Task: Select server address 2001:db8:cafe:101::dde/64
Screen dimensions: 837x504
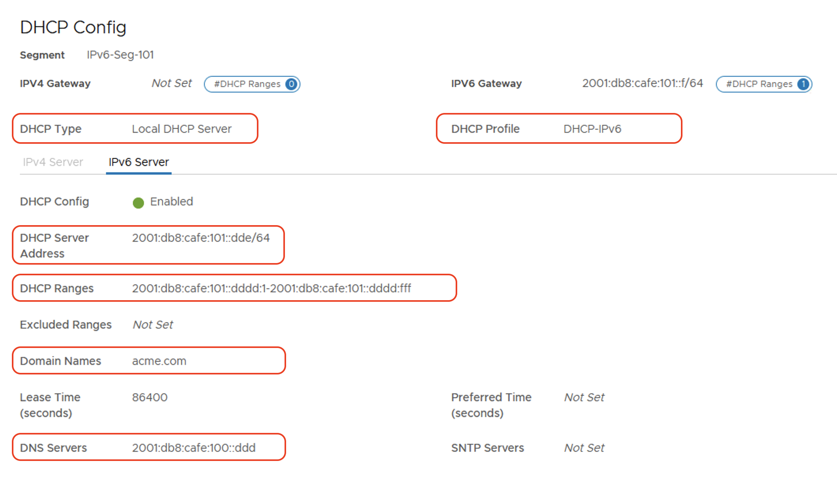Action: tap(201, 238)
